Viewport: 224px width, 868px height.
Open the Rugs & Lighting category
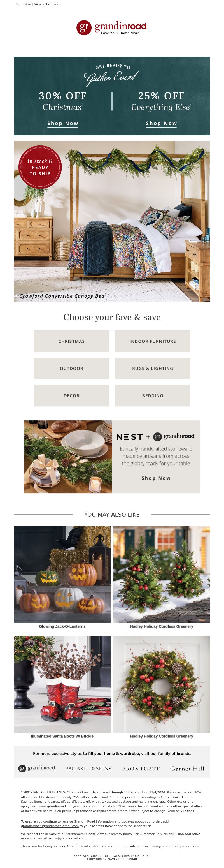coord(153,369)
